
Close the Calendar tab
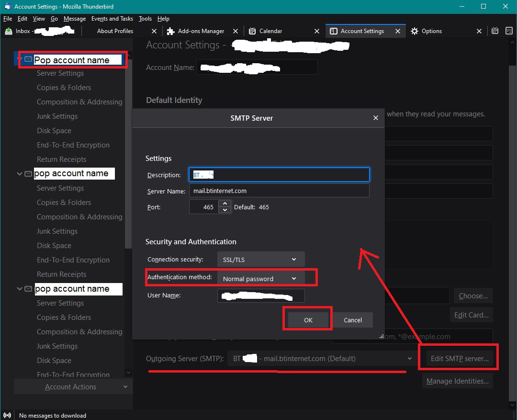(317, 31)
